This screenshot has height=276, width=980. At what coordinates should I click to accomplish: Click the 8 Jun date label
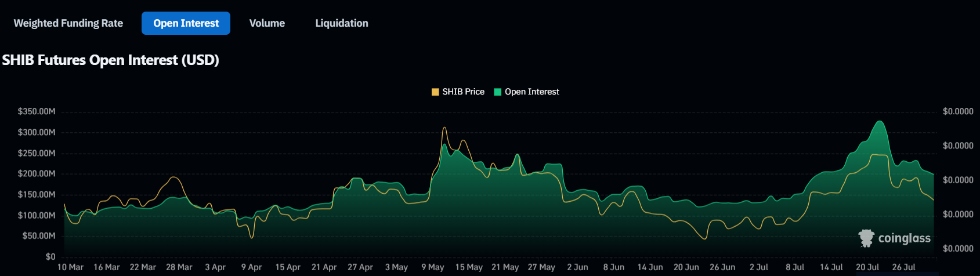point(613,267)
